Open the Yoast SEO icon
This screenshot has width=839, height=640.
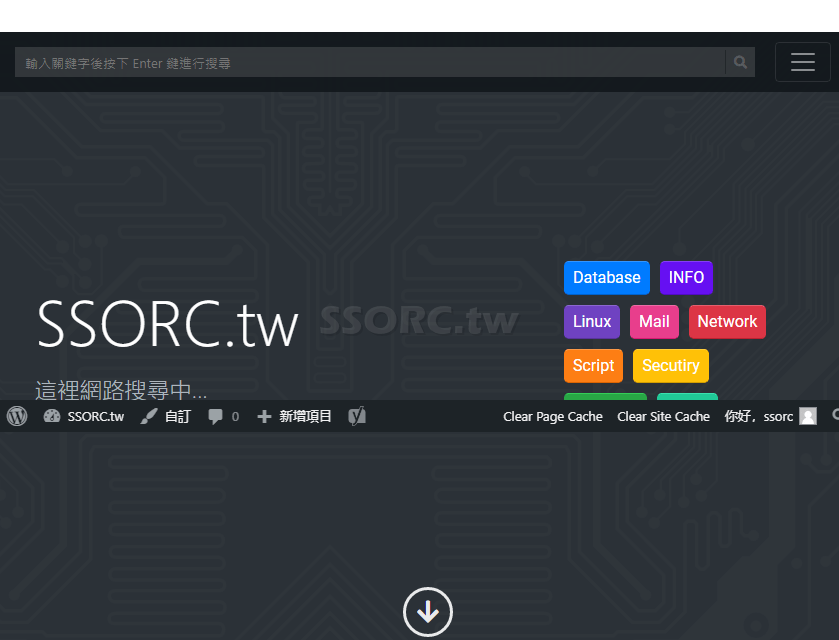coord(357,416)
